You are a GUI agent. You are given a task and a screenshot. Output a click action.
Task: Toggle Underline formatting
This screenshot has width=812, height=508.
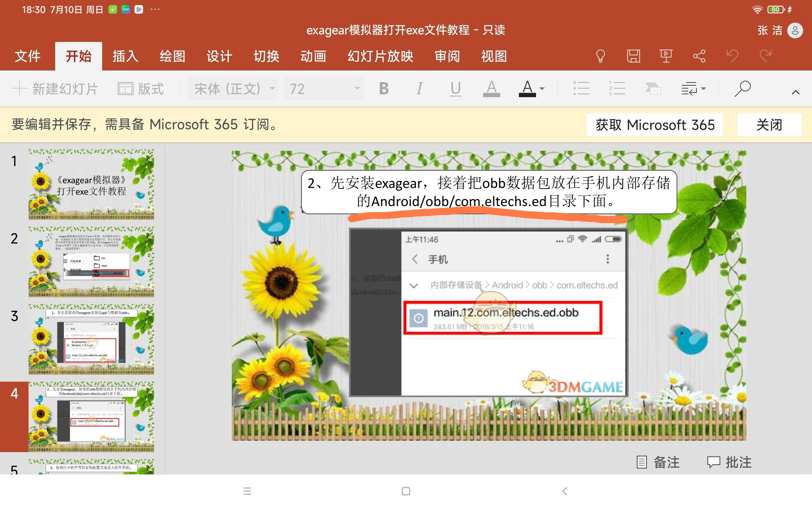click(455, 89)
